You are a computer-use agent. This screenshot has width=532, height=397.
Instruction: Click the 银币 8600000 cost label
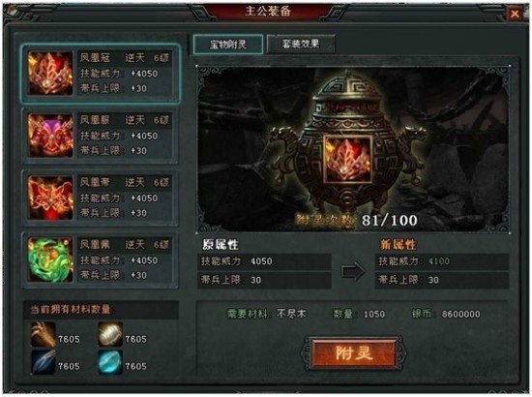[x=446, y=314]
